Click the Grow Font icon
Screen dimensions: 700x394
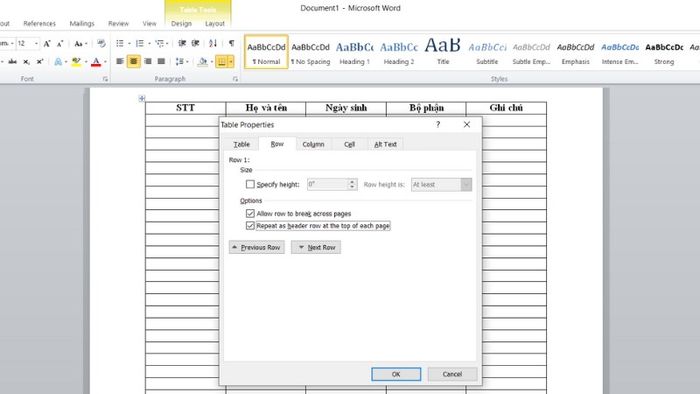[47, 43]
